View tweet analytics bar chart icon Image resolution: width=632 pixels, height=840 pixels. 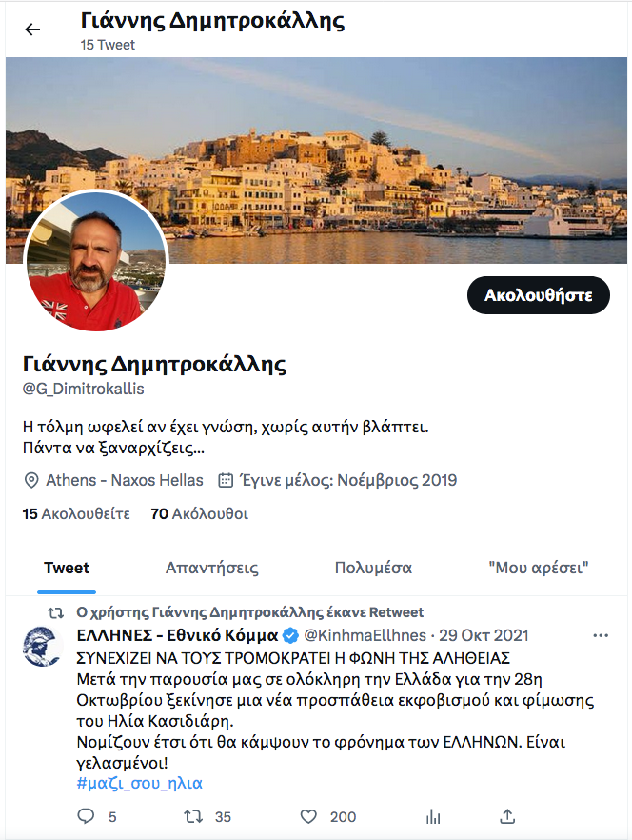(433, 816)
